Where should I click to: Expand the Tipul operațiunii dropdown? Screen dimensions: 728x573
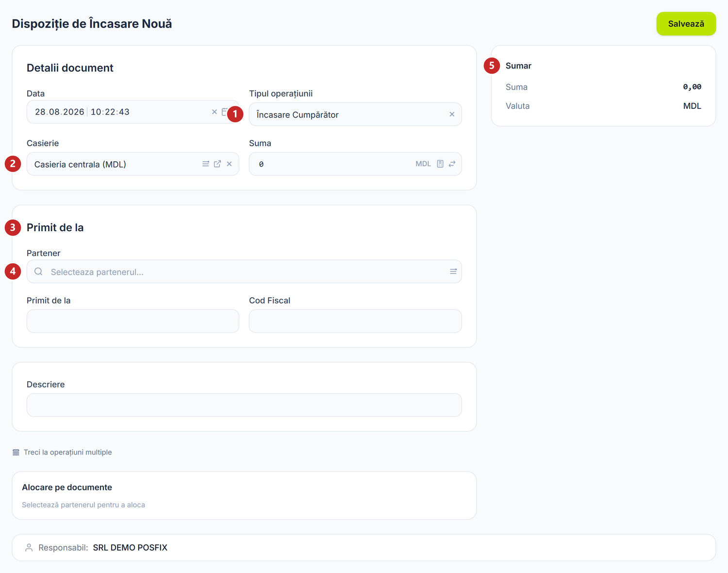pos(355,114)
